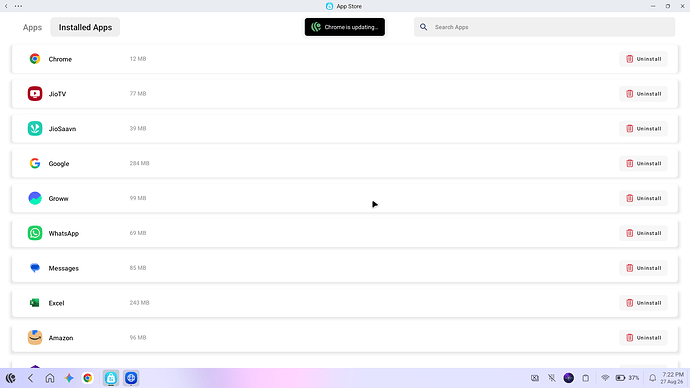The height and width of the screenshot is (388, 690).
Task: Click the WhatsApp app name
Action: click(x=63, y=234)
